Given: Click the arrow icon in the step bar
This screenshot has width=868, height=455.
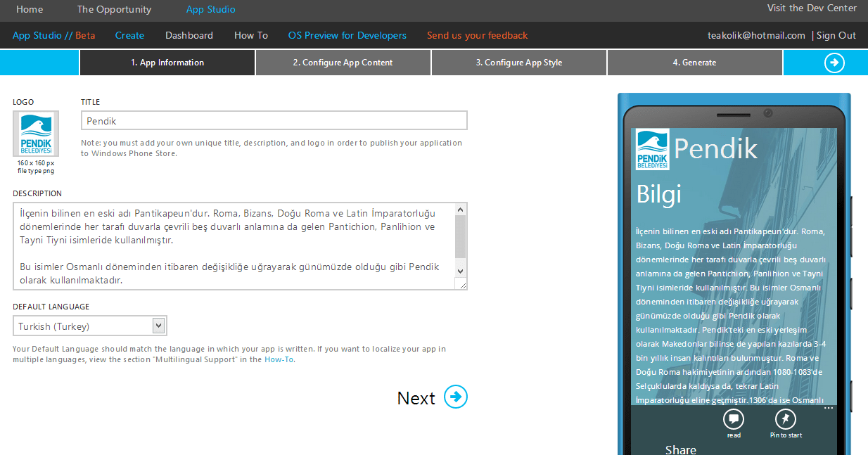Looking at the screenshot, I should 834,63.
